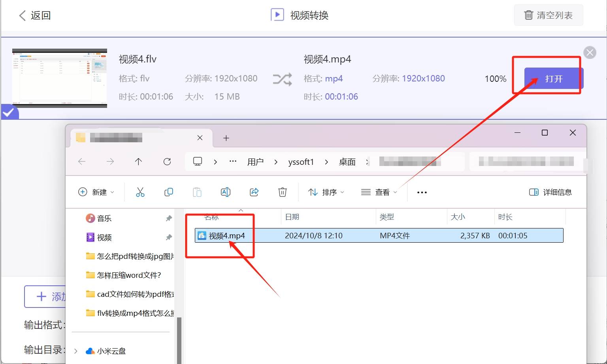Click the 视频4.flv video thumbnail
Image resolution: width=607 pixels, height=364 pixels.
[60, 78]
